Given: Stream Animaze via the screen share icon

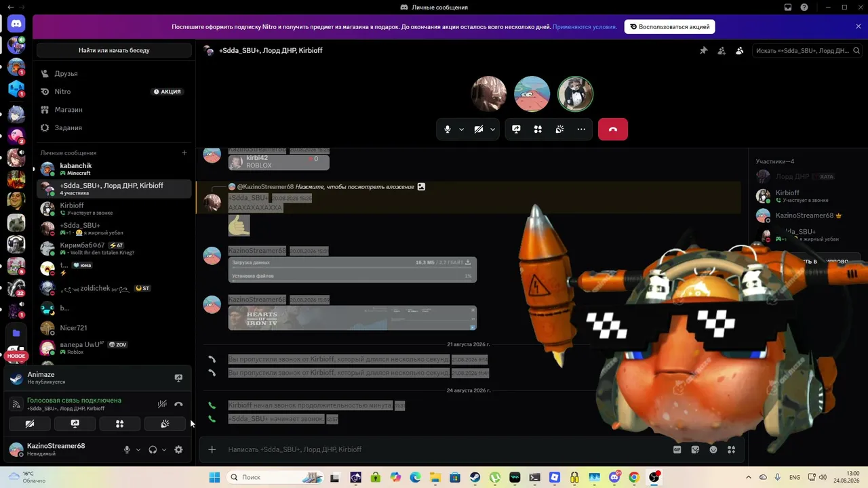Looking at the screenshot, I should [x=178, y=378].
